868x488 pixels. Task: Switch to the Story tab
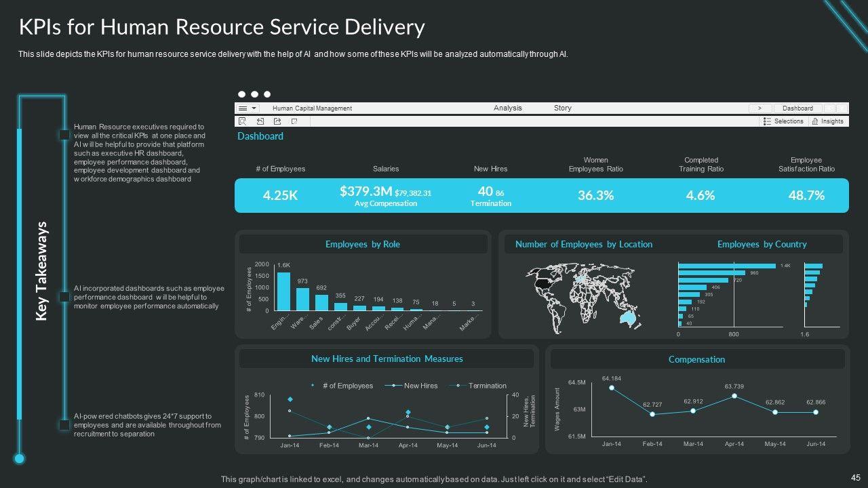[562, 108]
